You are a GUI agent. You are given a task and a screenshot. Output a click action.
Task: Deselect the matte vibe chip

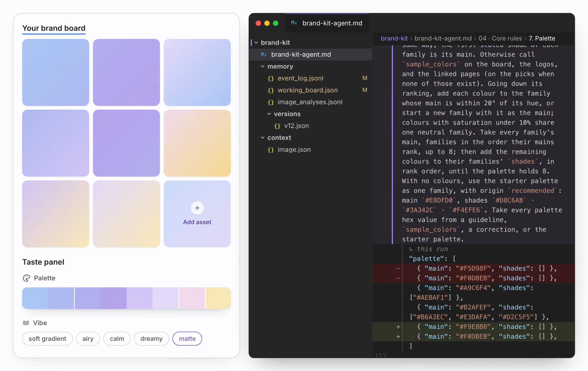click(187, 339)
